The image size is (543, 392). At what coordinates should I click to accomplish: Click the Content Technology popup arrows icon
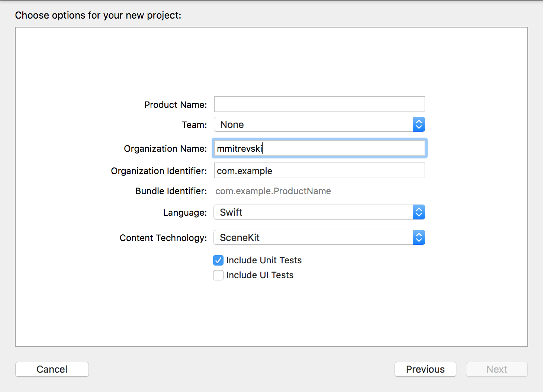coord(419,238)
